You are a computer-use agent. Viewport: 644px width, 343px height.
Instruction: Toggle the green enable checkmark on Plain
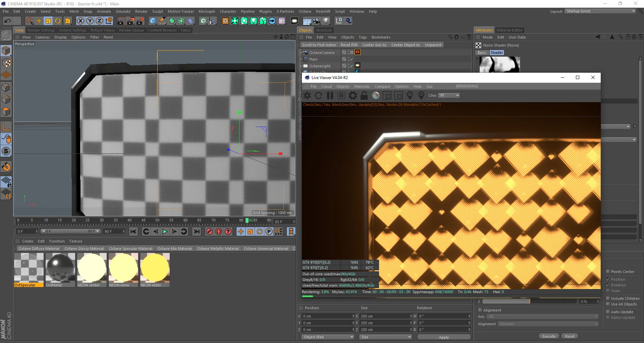[x=352, y=59]
